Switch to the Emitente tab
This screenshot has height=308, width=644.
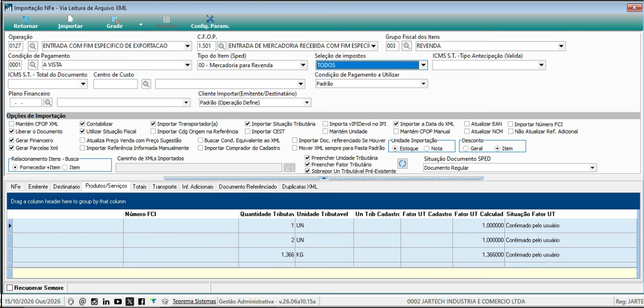click(38, 187)
